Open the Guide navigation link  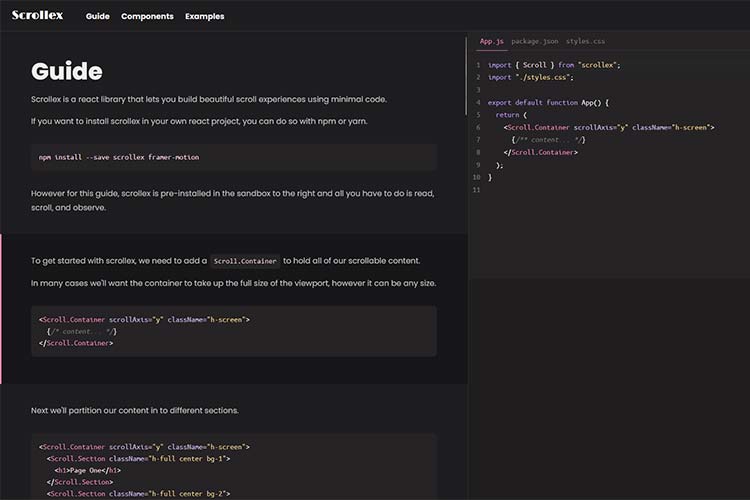98,16
